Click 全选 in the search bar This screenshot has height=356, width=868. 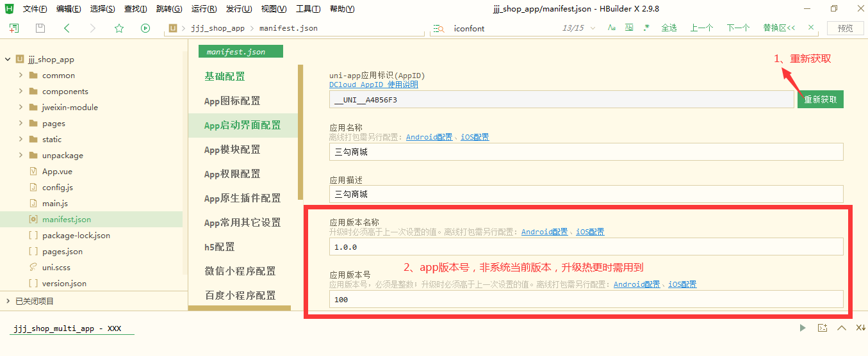pyautogui.click(x=669, y=28)
